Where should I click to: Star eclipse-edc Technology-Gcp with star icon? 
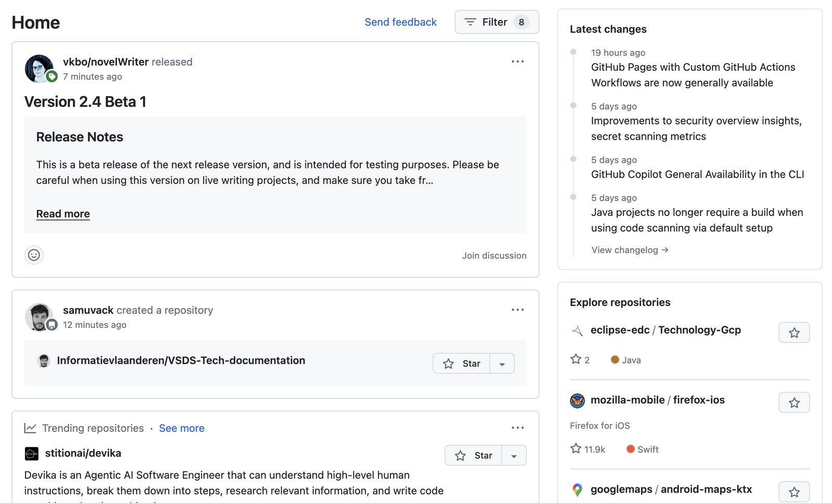(794, 333)
